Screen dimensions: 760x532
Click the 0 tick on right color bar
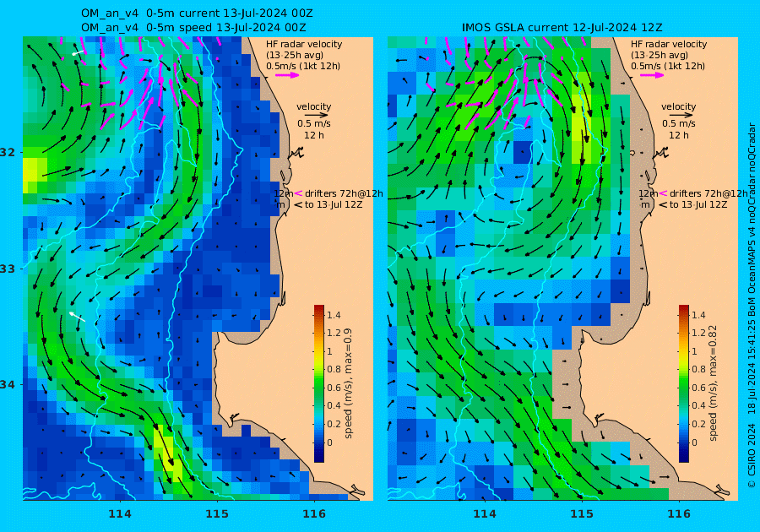tap(694, 442)
